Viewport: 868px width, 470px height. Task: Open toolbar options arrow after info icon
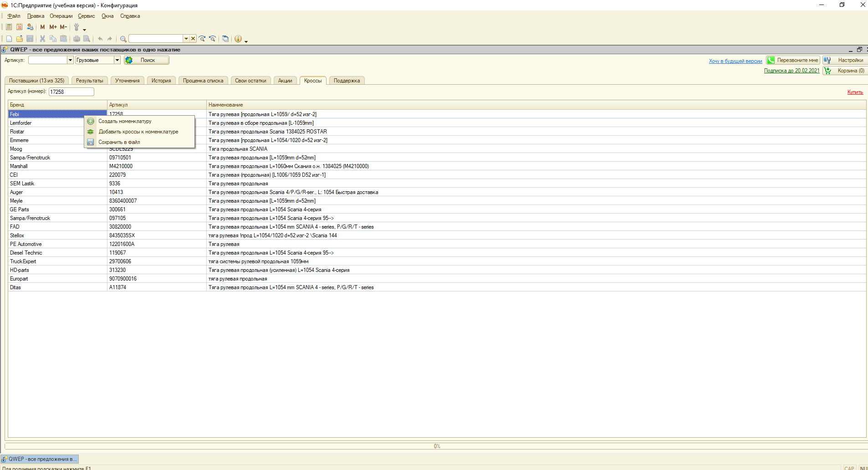[x=246, y=41]
